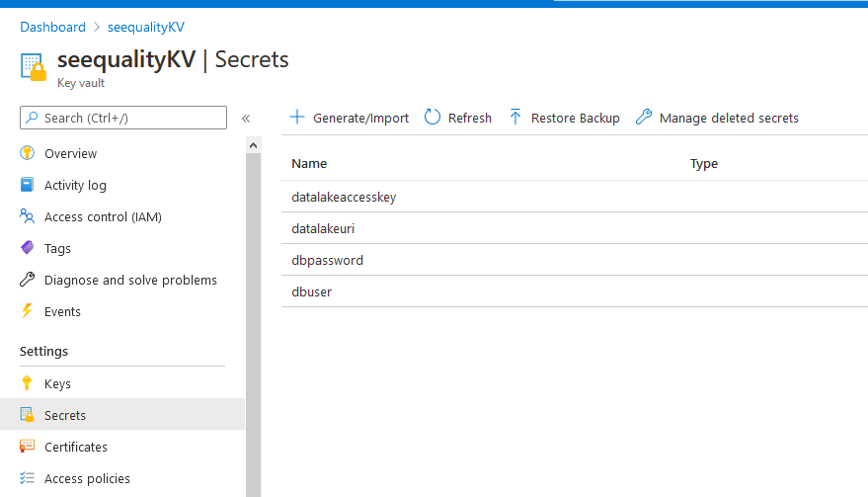
Task: Open the datalakeuri secret
Action: 323,228
